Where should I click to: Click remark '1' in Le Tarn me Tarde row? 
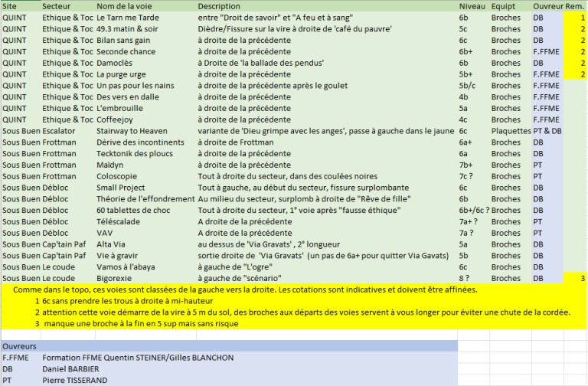[575, 18]
